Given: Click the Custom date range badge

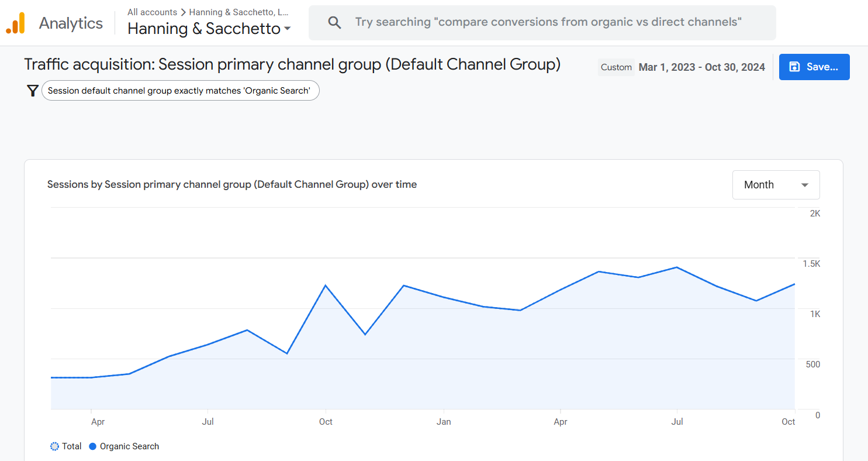Looking at the screenshot, I should click(x=616, y=67).
